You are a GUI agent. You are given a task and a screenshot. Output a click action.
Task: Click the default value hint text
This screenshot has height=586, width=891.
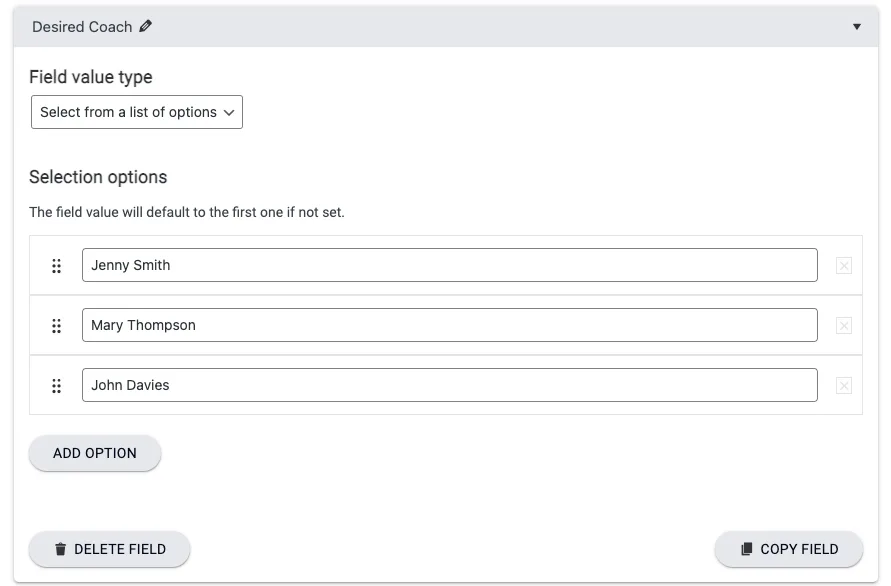(187, 212)
